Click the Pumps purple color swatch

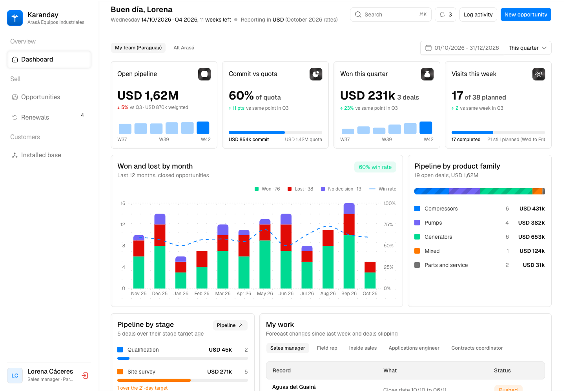click(x=417, y=223)
